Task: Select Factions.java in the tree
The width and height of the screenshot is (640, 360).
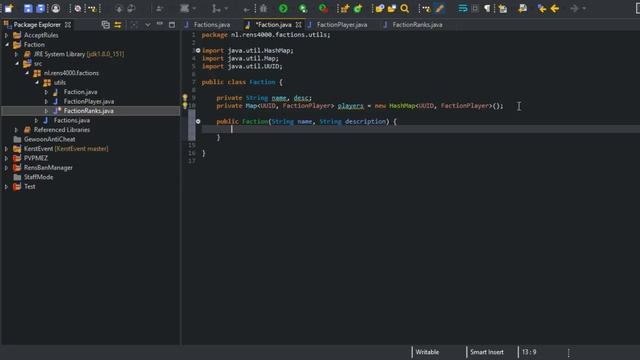Action: [x=72, y=120]
